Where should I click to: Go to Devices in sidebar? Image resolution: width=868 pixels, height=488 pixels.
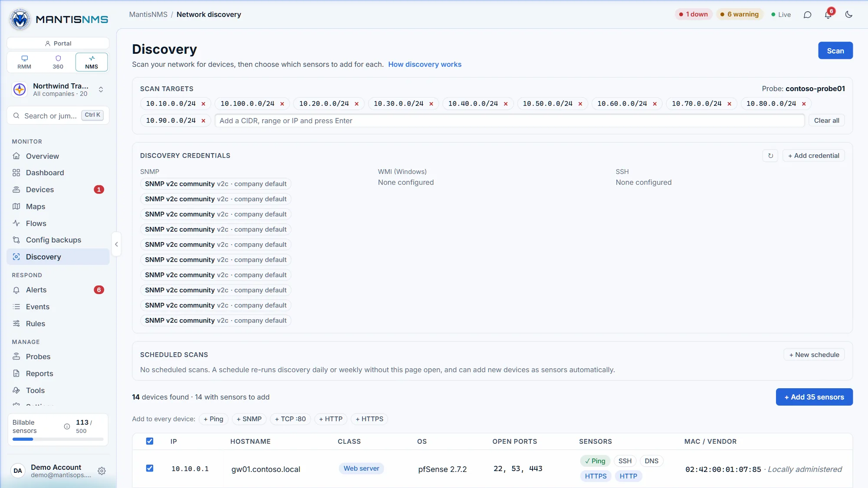pyautogui.click(x=58, y=190)
